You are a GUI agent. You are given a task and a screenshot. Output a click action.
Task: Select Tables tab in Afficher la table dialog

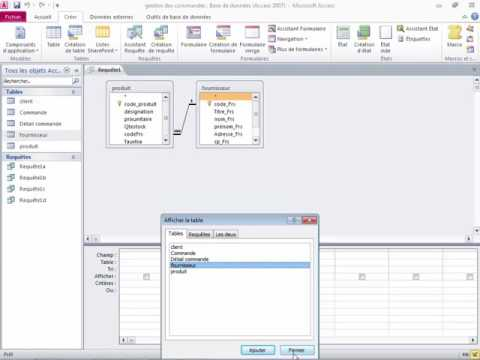tap(175, 233)
